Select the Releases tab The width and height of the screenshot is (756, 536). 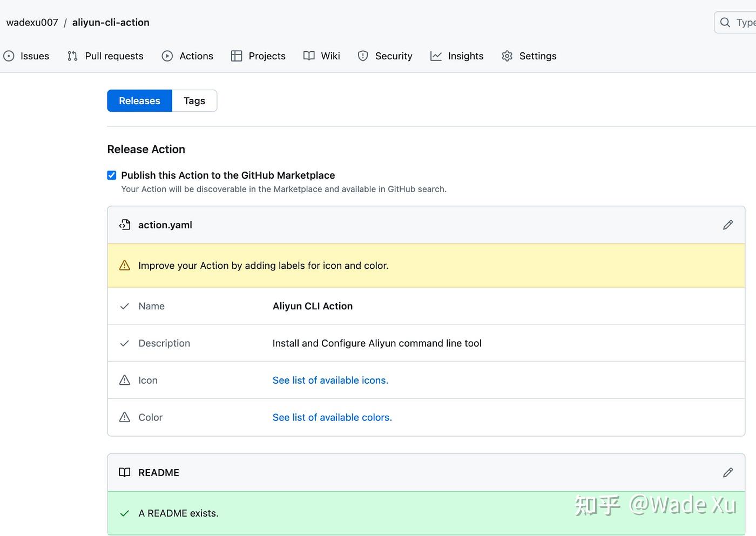139,100
